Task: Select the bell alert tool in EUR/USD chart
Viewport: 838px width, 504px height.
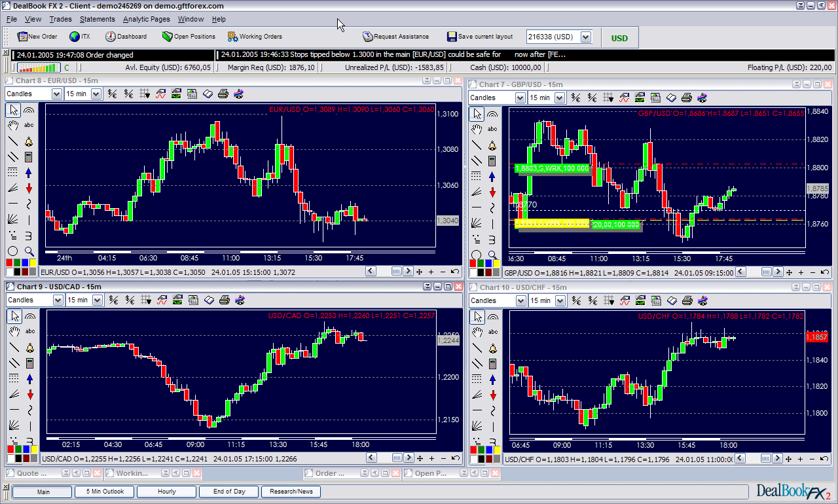Action: point(29,141)
